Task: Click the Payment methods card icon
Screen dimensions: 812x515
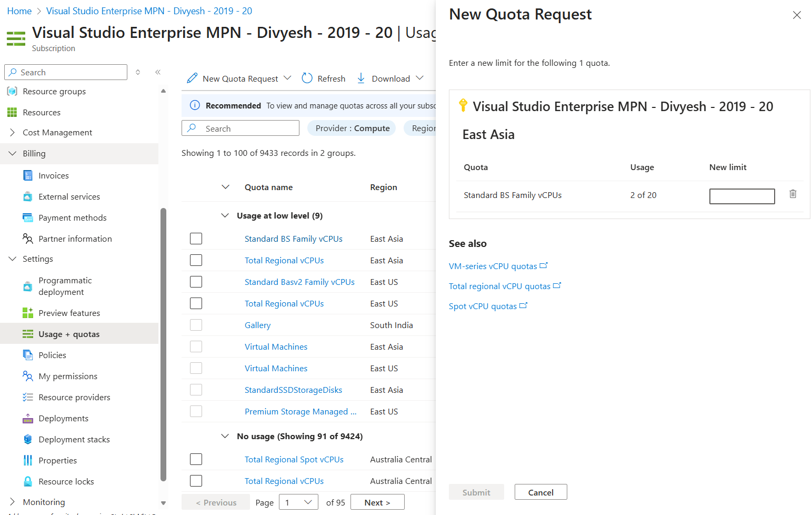Action: click(x=28, y=217)
